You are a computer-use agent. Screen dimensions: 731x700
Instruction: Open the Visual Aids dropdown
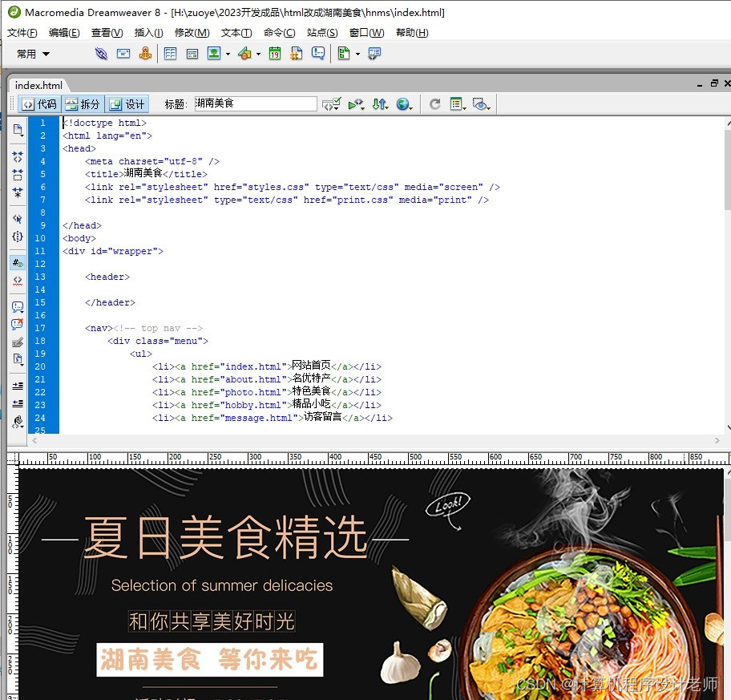(481, 104)
